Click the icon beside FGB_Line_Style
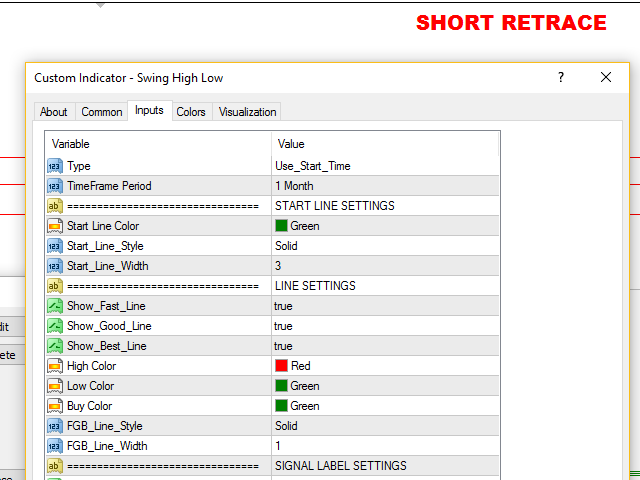Image resolution: width=640 pixels, height=480 pixels. pyautogui.click(x=55, y=426)
